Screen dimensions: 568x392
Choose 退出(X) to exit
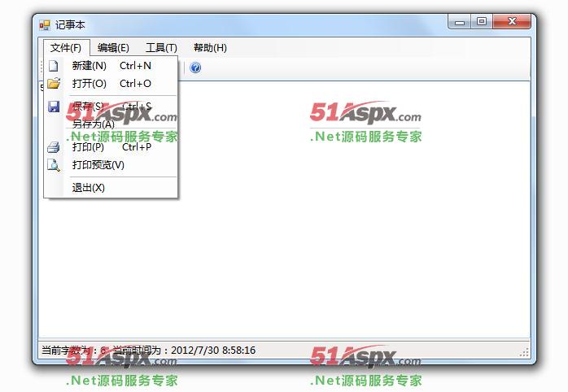pyautogui.click(x=111, y=188)
